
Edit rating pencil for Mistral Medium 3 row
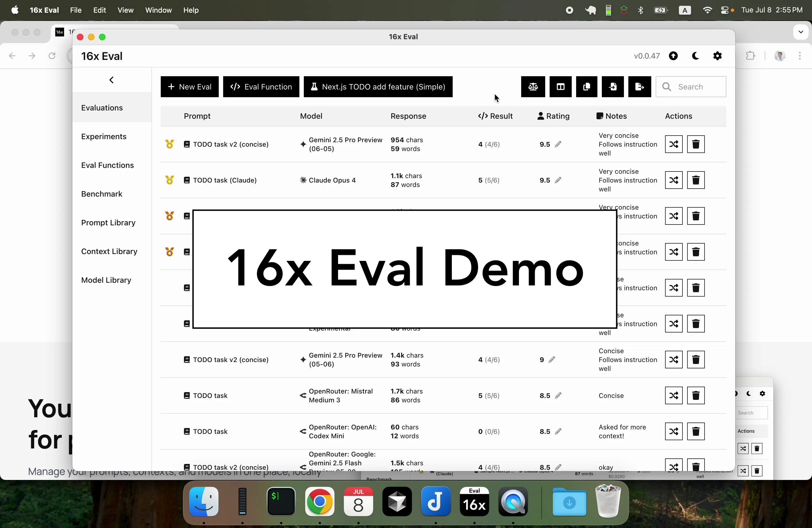[x=558, y=396]
